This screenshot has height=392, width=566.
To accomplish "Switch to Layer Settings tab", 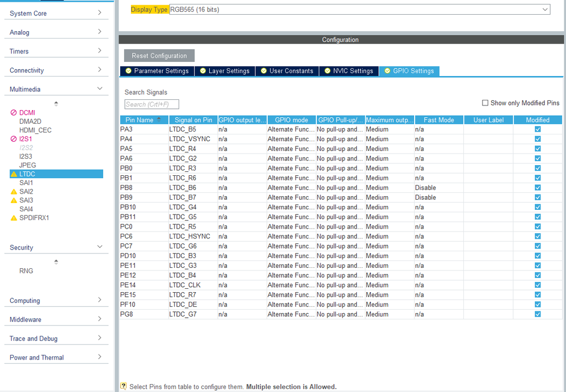I will pyautogui.click(x=225, y=71).
